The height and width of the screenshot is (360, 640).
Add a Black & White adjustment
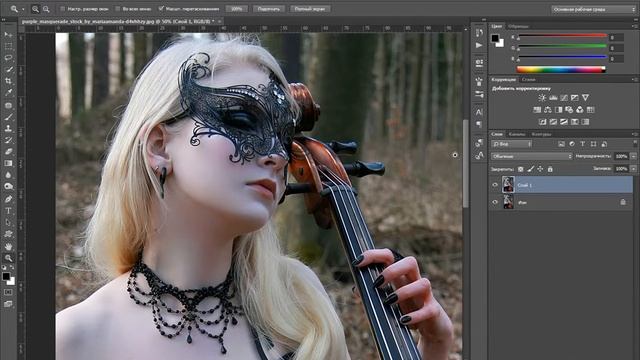pyautogui.click(x=558, y=110)
